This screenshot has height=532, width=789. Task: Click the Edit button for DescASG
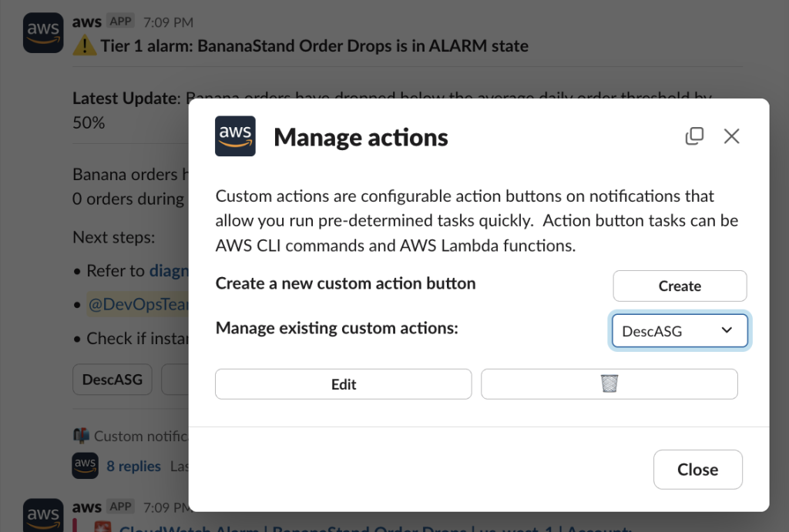pos(344,384)
